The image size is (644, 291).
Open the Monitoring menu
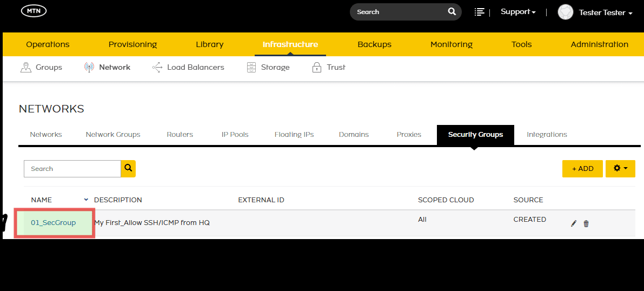click(x=452, y=44)
